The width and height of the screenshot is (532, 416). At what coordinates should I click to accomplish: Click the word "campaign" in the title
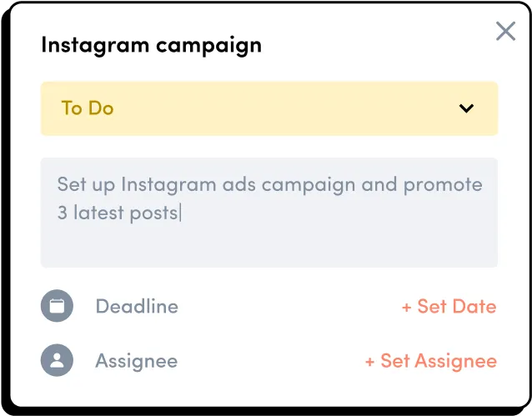(x=210, y=46)
